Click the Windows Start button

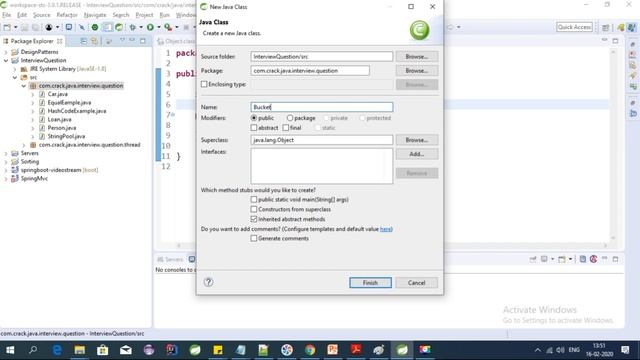(x=10, y=350)
